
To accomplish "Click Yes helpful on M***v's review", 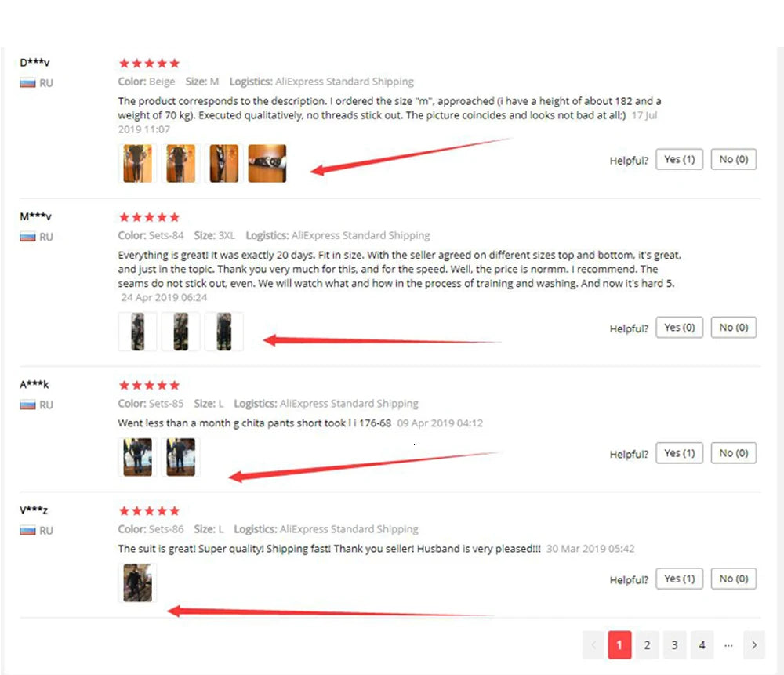I will [679, 328].
